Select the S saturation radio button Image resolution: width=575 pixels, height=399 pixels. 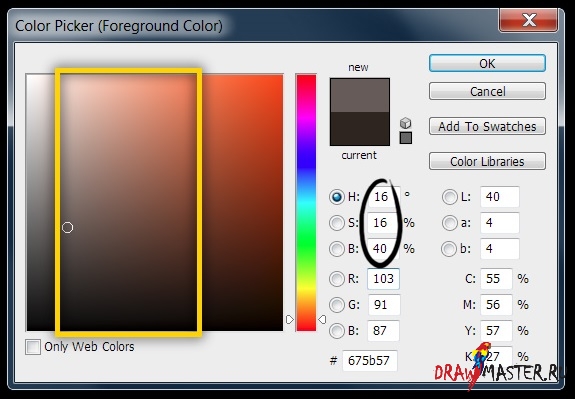tap(337, 223)
